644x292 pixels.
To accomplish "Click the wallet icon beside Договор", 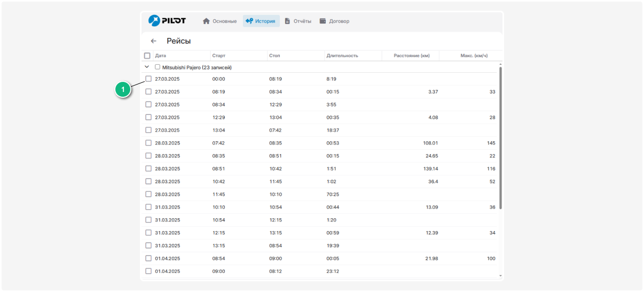I will (323, 21).
